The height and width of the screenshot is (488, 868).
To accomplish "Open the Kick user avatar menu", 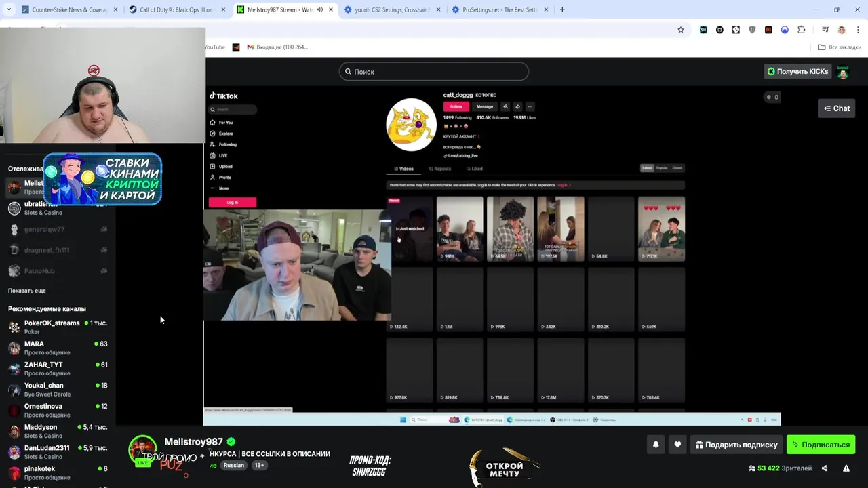I will (843, 72).
